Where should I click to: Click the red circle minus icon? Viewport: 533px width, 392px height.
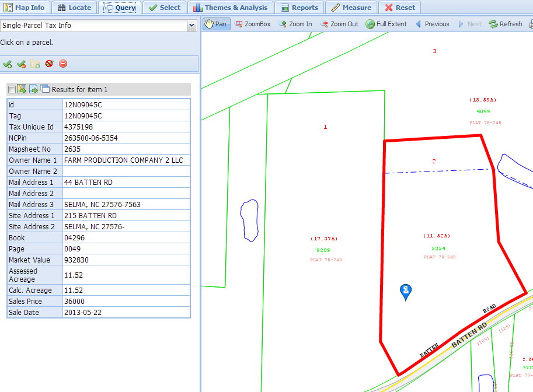point(63,64)
